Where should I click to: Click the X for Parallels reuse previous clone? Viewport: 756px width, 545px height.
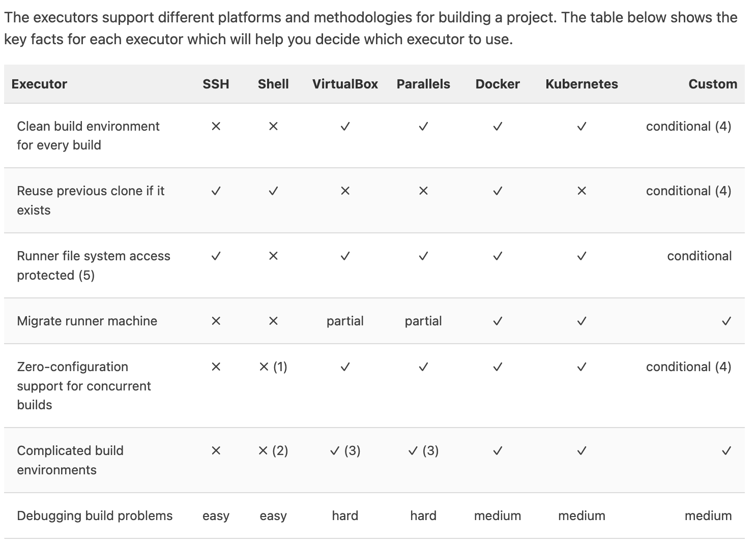423,191
